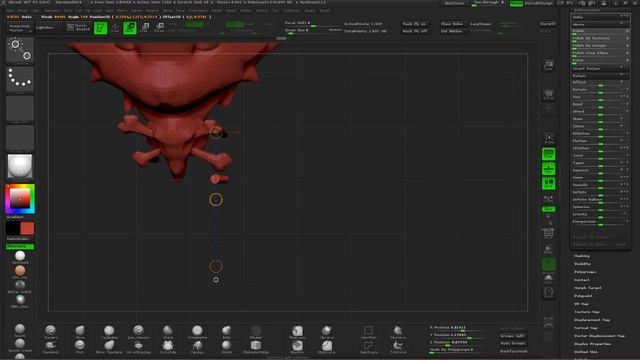The height and width of the screenshot is (360, 640).
Task: Expand the Polygroups section
Action: click(x=585, y=272)
